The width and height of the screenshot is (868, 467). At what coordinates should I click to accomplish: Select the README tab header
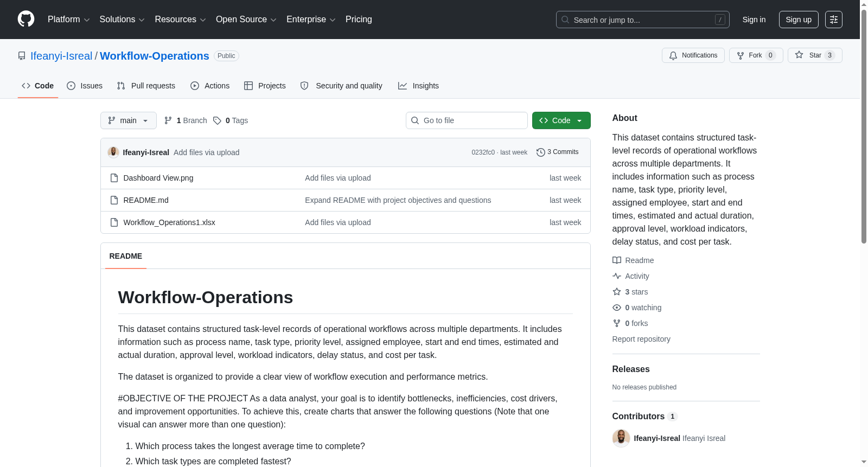click(125, 256)
